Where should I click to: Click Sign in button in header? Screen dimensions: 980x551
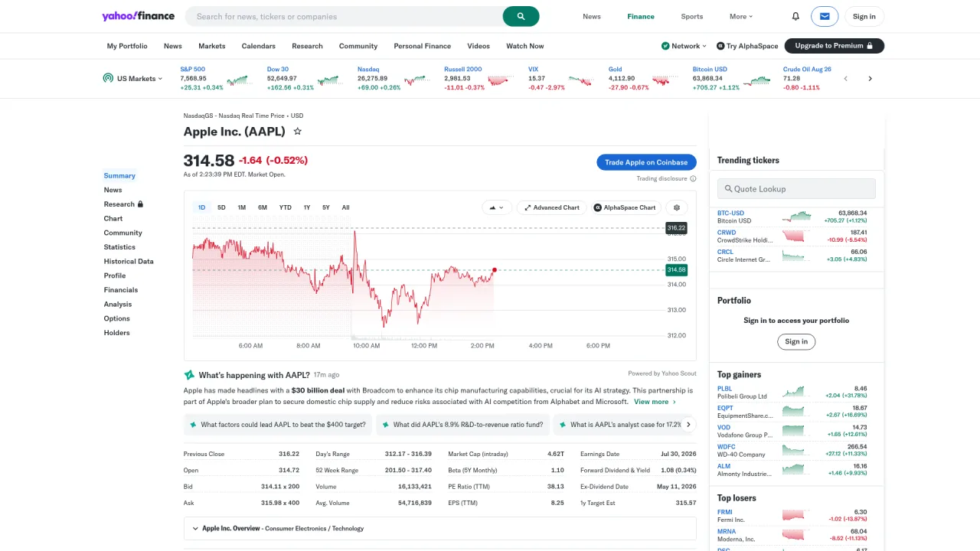864,16
